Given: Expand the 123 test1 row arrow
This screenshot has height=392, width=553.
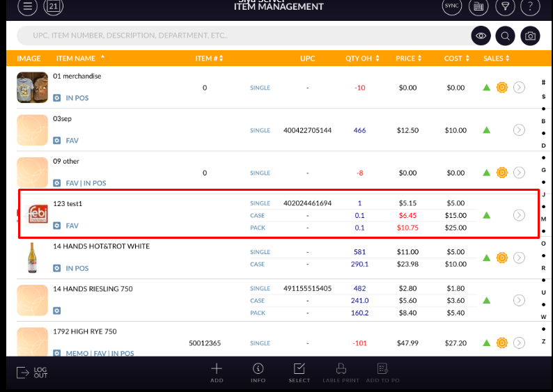Looking at the screenshot, I should point(519,215).
